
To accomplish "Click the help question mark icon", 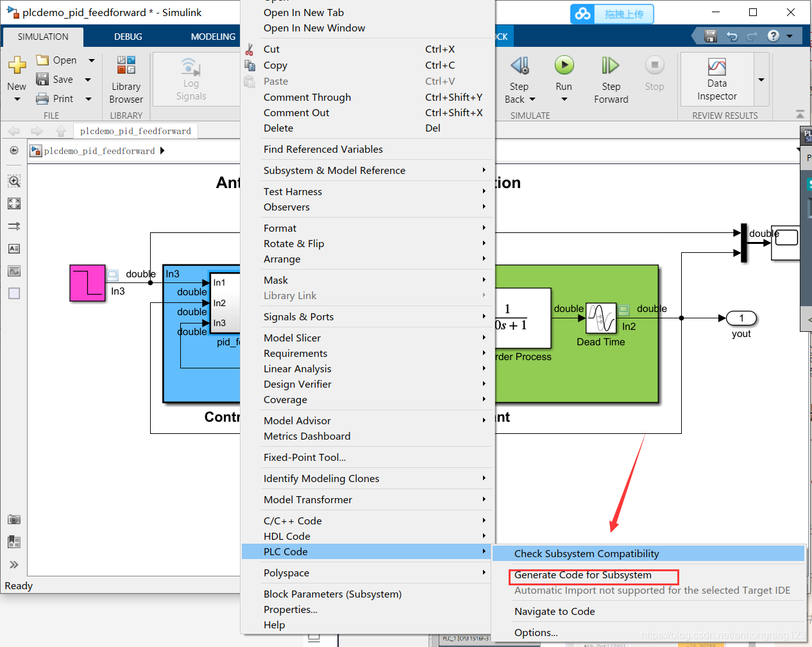I will pos(774,36).
